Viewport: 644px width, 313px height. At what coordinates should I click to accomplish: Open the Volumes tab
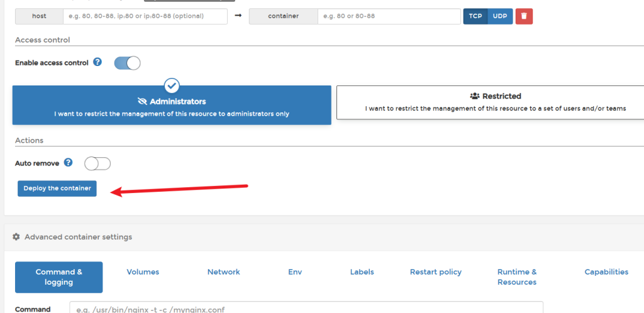pos(143,272)
